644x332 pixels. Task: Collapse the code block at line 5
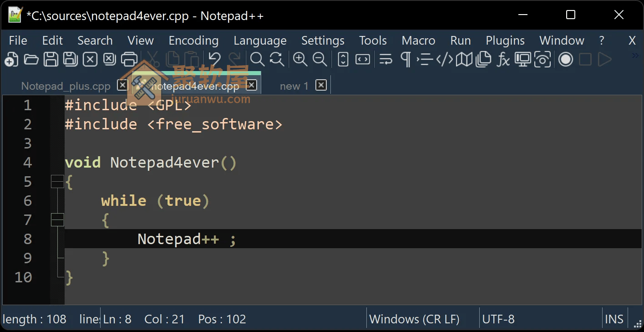coord(57,181)
